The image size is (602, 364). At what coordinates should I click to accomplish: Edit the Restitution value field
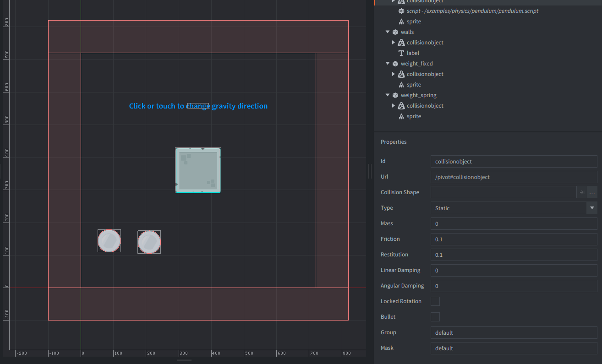(x=514, y=255)
